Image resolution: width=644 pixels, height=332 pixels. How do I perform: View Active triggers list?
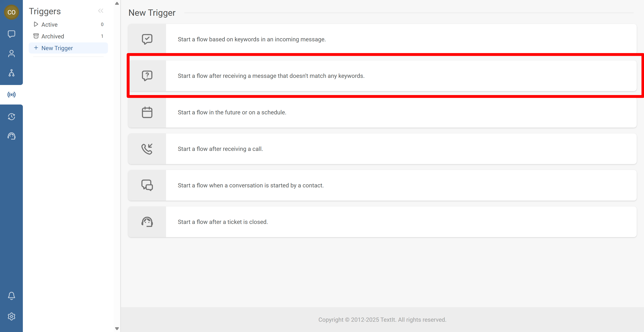coord(49,24)
